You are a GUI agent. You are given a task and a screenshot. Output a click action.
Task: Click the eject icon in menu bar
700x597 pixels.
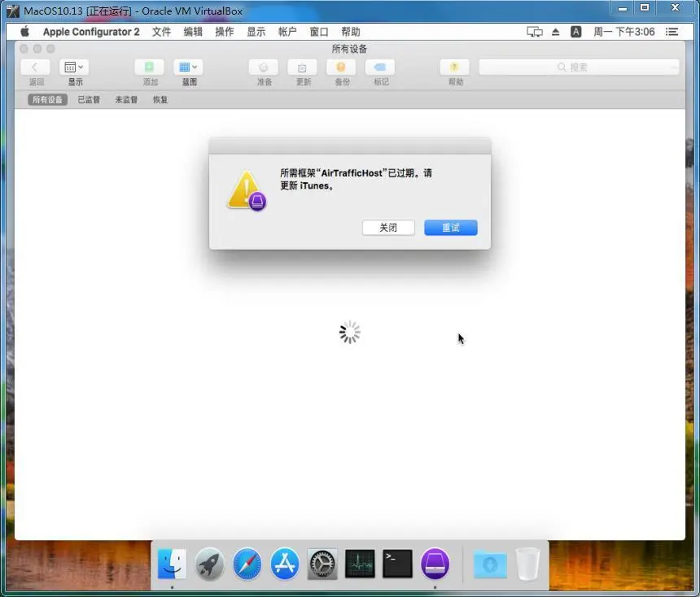point(556,32)
